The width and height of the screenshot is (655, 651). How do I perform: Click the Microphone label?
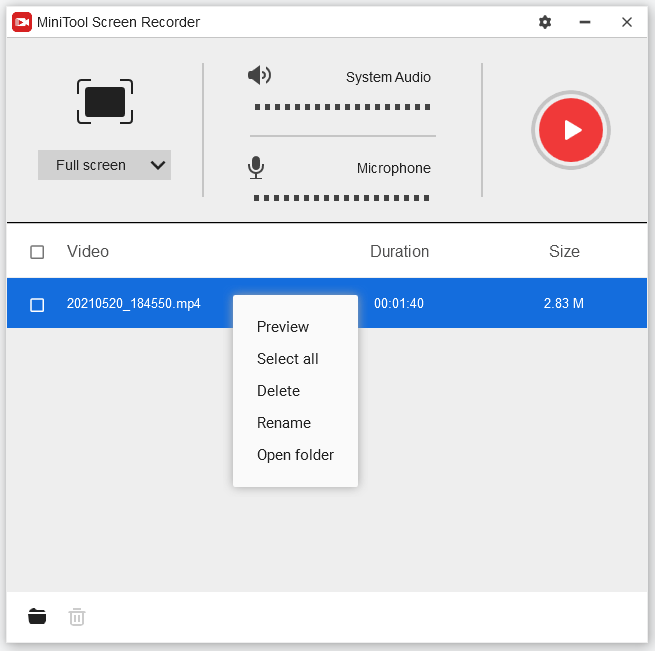click(x=394, y=168)
